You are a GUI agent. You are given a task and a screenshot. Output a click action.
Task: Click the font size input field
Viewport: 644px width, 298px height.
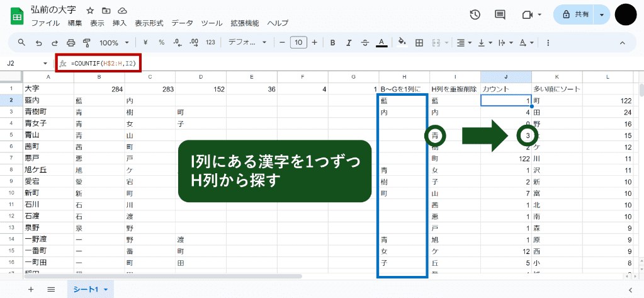click(x=298, y=43)
